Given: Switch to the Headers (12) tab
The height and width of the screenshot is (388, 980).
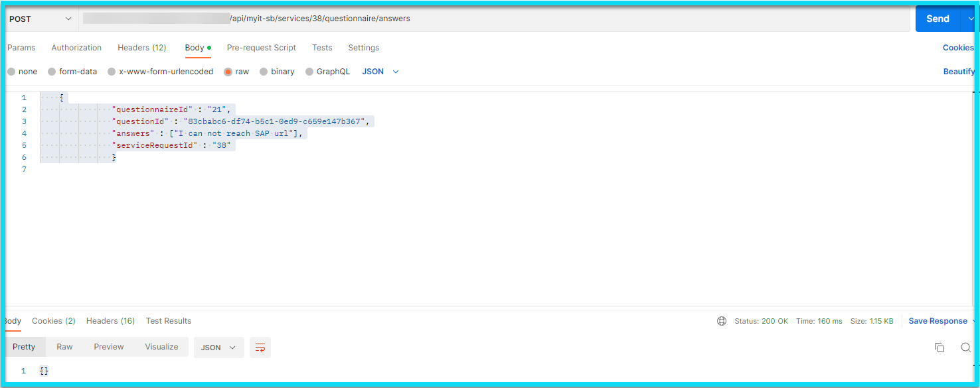Looking at the screenshot, I should 141,48.
